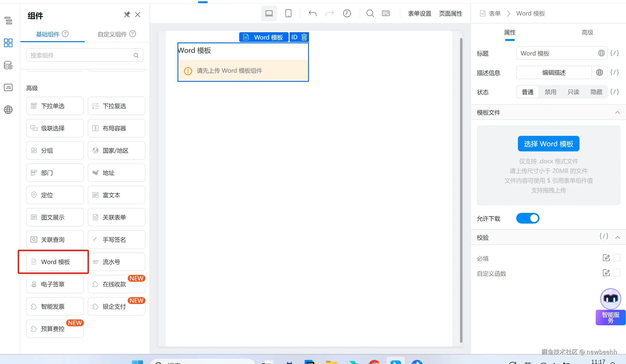Screen dimensions: 626x364
Task: Delete the Word 模板 component via trash icon
Action: 304,37
